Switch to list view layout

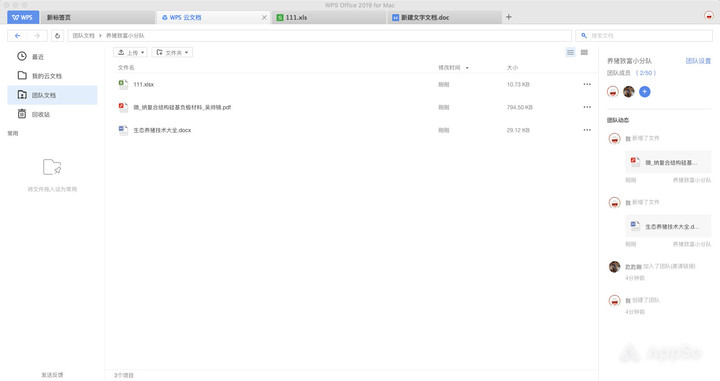(570, 52)
